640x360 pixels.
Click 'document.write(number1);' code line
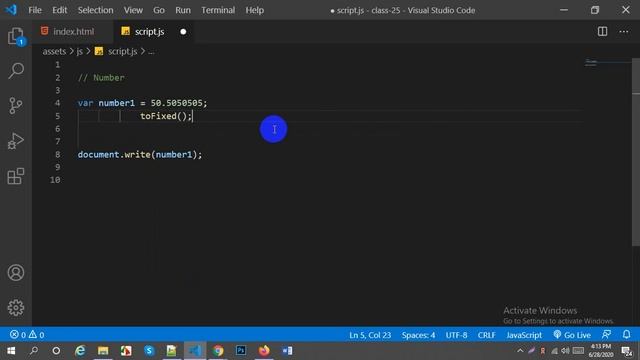140,155
